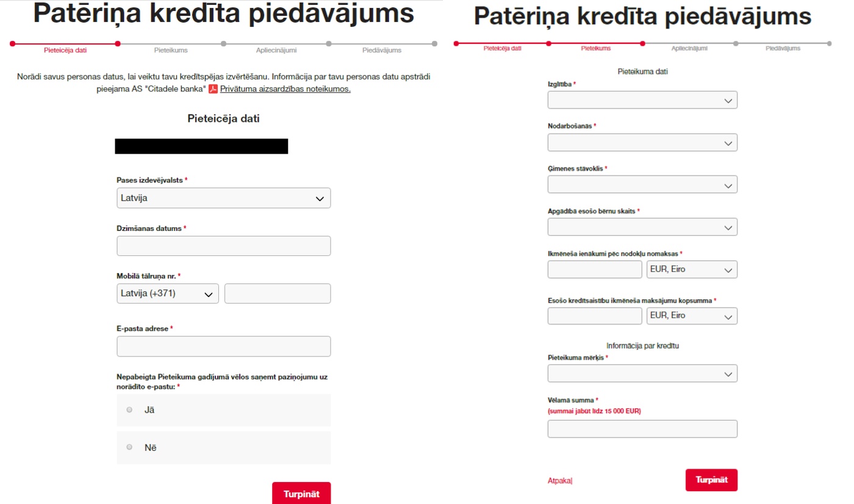854x504 pixels.
Task: Click the Turpināt button on the left form
Action: 301,493
